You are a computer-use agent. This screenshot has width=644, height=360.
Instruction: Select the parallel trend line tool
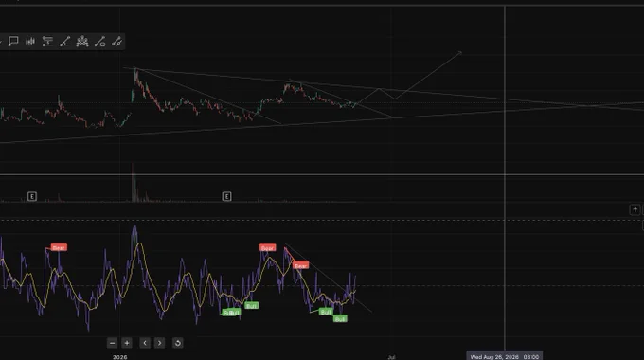[117, 41]
